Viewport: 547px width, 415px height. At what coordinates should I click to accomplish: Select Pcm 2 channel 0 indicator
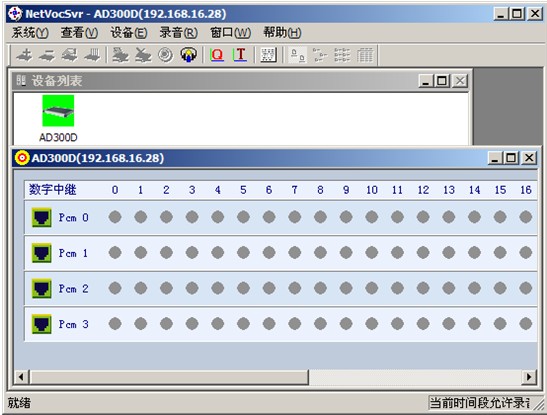(x=115, y=288)
